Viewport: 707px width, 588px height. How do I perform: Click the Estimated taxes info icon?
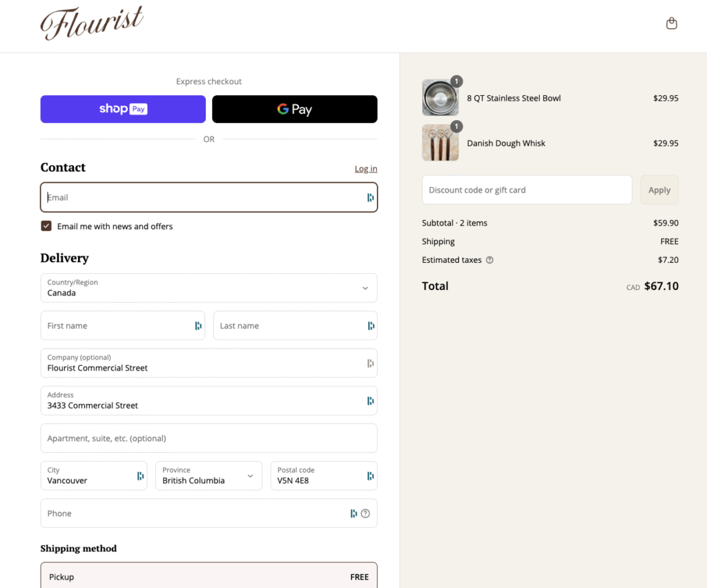click(490, 259)
